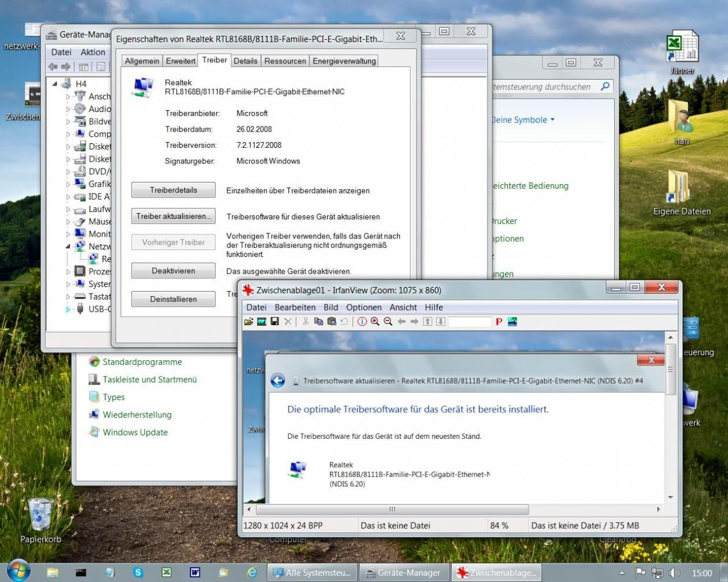Select the Eigene Dateien desktop folder
The width and height of the screenshot is (728, 582).
point(682,193)
